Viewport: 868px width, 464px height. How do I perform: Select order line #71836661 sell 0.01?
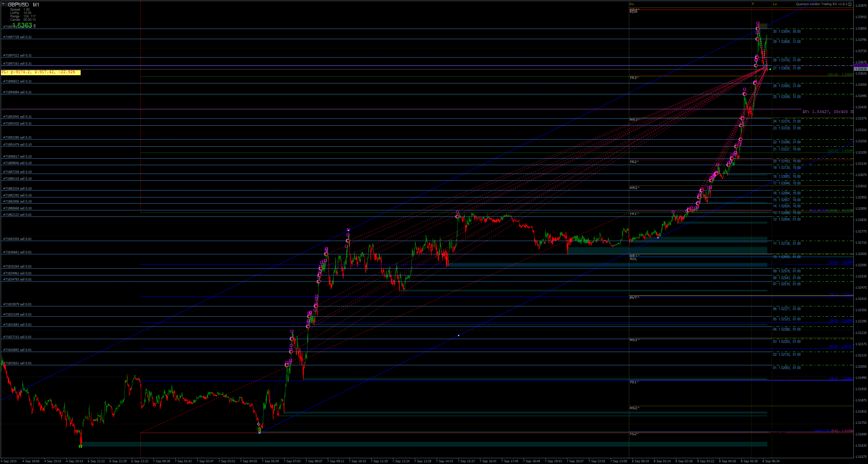(17, 252)
